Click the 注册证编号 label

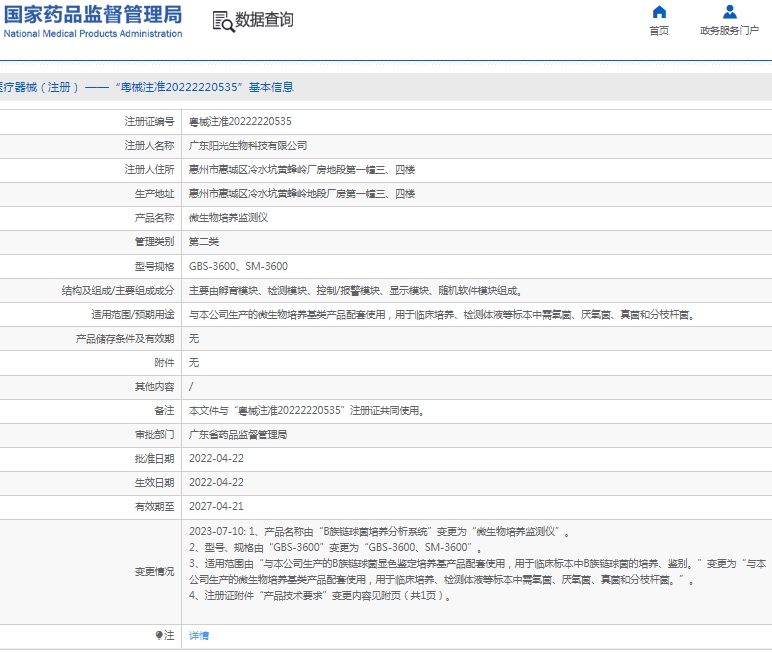[x=149, y=121]
